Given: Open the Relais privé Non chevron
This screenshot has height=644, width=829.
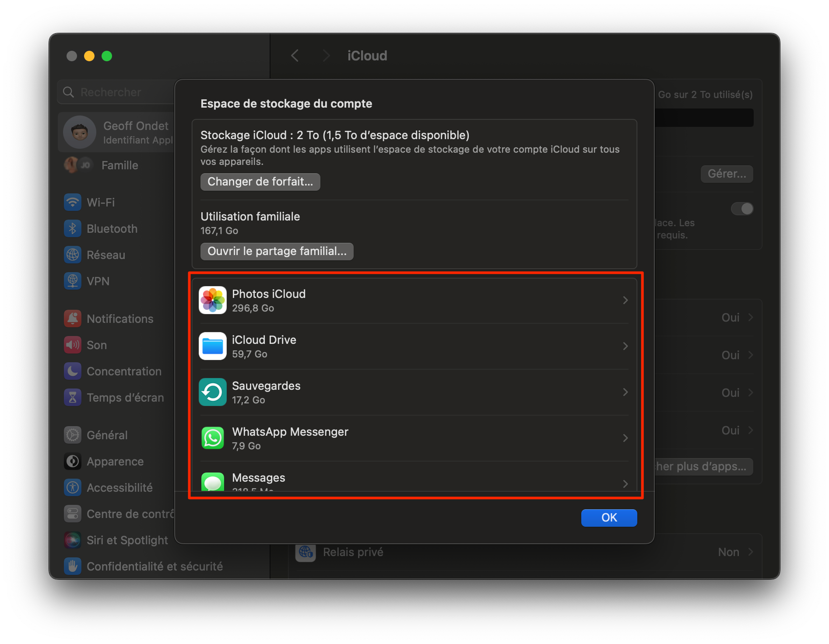Looking at the screenshot, I should click(751, 553).
